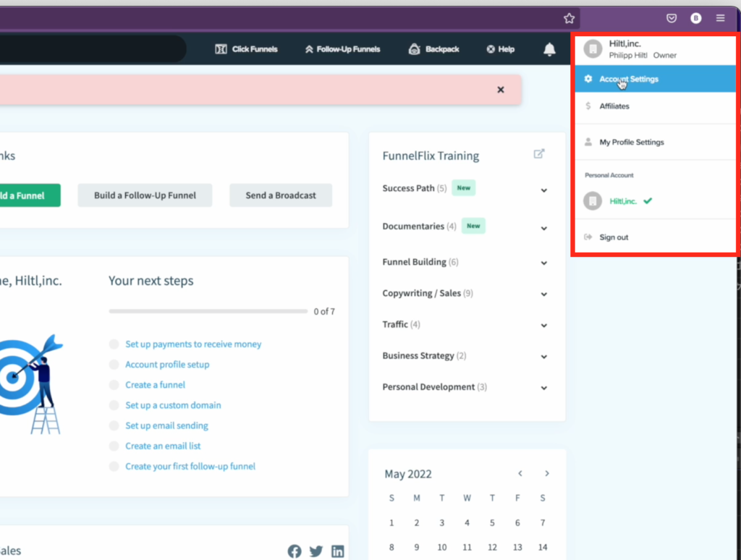The height and width of the screenshot is (560, 741).
Task: Open the FunnelFlix Training external link icon
Action: coord(539,154)
